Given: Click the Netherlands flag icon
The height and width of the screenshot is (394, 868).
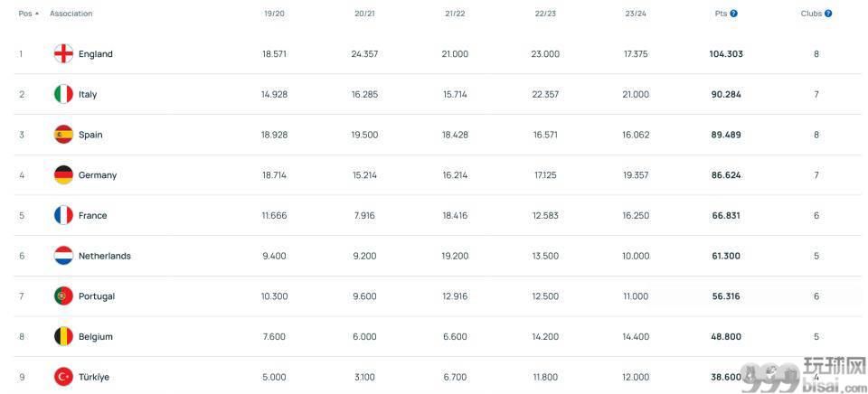Looking at the screenshot, I should 63,256.
